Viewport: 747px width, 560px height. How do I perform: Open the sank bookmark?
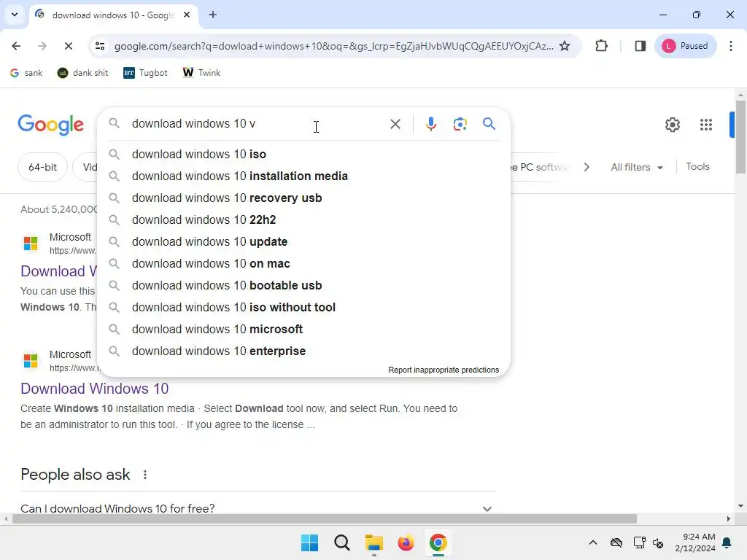[26, 73]
